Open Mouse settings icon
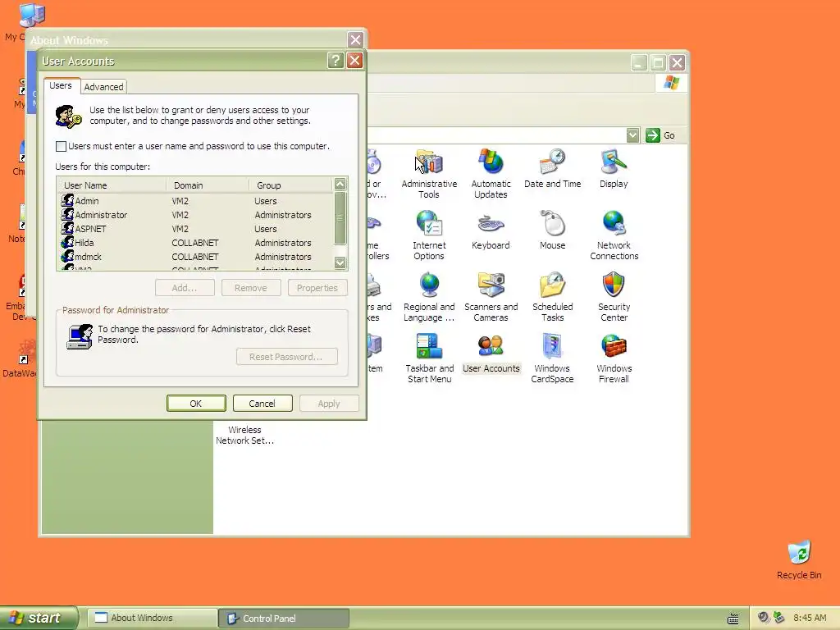Viewport: 840px width, 630px height. (x=552, y=230)
